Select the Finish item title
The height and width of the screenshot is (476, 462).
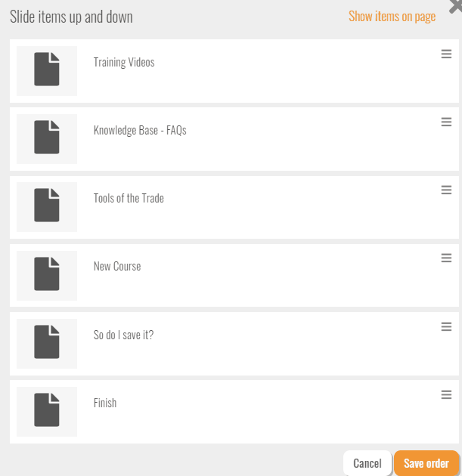point(105,403)
